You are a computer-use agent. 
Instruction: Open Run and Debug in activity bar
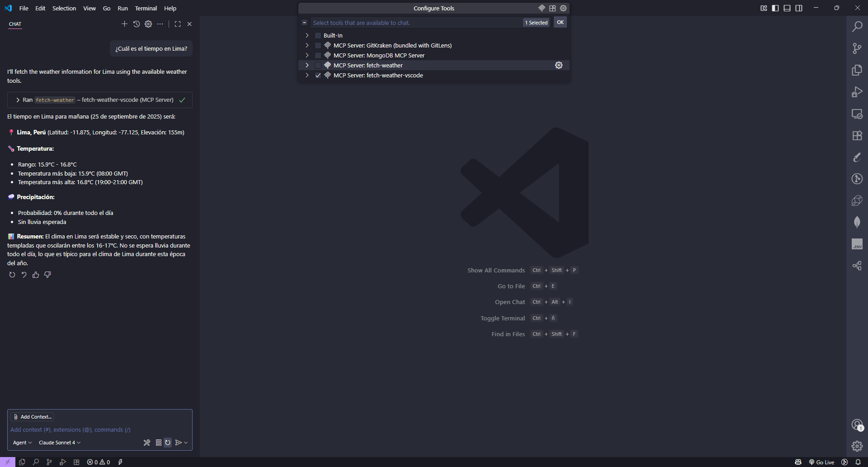point(857,92)
